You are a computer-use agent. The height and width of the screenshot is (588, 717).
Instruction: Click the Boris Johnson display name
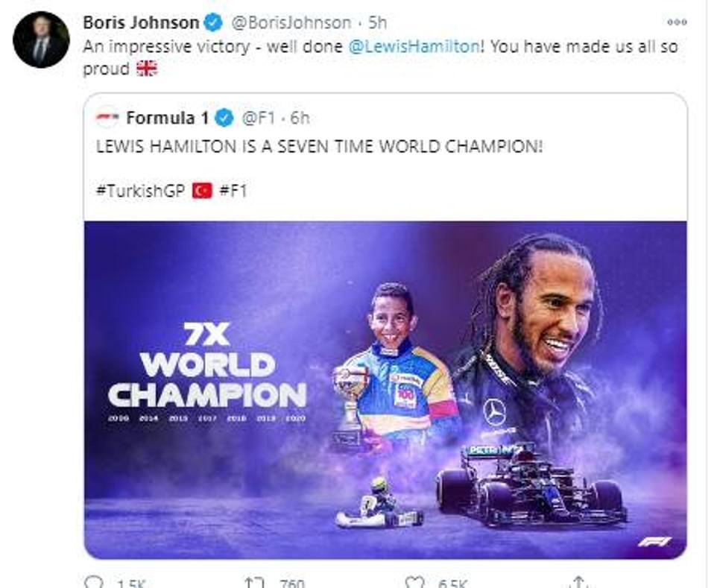[x=141, y=23]
